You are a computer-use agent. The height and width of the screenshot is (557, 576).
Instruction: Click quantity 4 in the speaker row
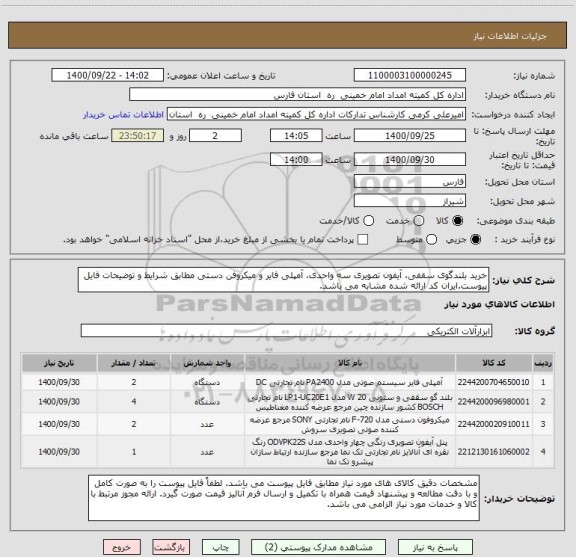click(134, 402)
